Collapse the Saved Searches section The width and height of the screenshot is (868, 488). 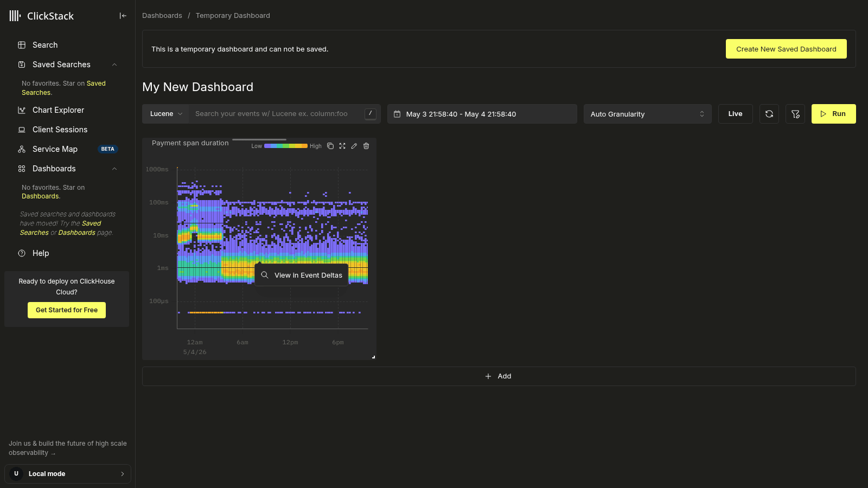[114, 65]
